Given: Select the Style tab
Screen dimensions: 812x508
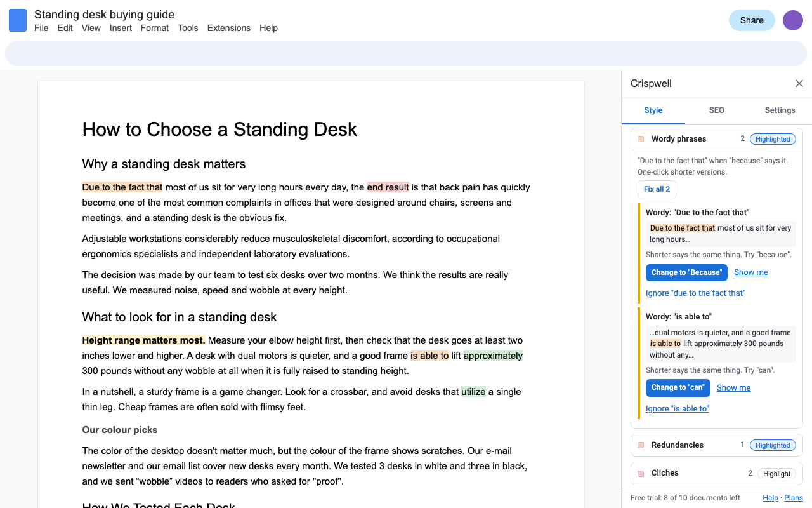Looking at the screenshot, I should 653,110.
